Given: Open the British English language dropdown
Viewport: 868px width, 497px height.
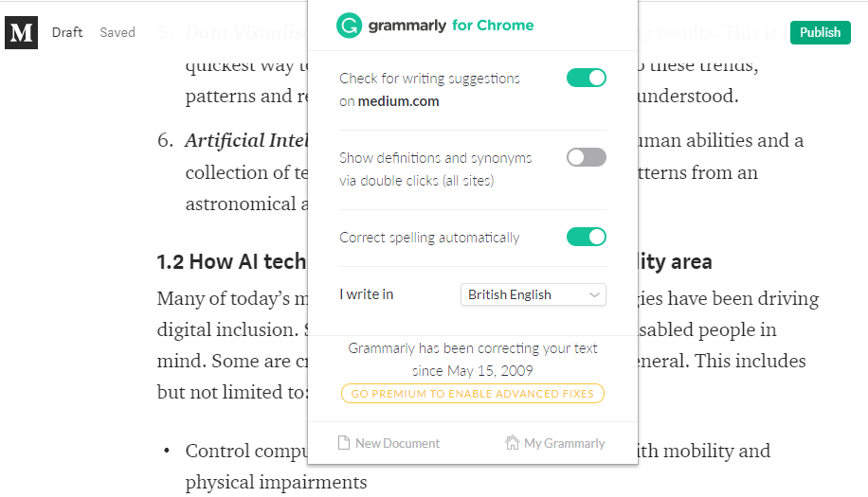Looking at the screenshot, I should tap(533, 294).
